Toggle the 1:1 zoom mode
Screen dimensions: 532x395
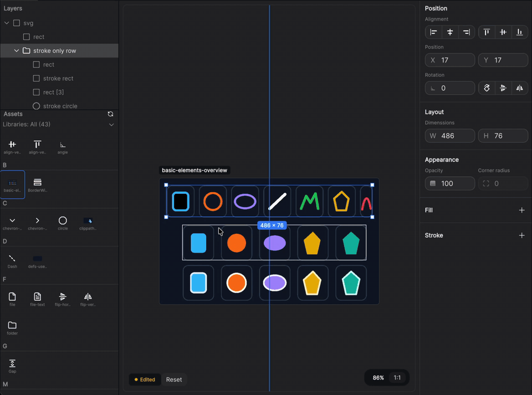pos(397,377)
